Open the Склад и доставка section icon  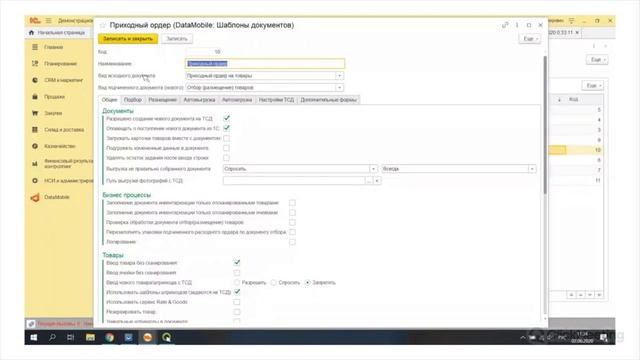pos(35,129)
